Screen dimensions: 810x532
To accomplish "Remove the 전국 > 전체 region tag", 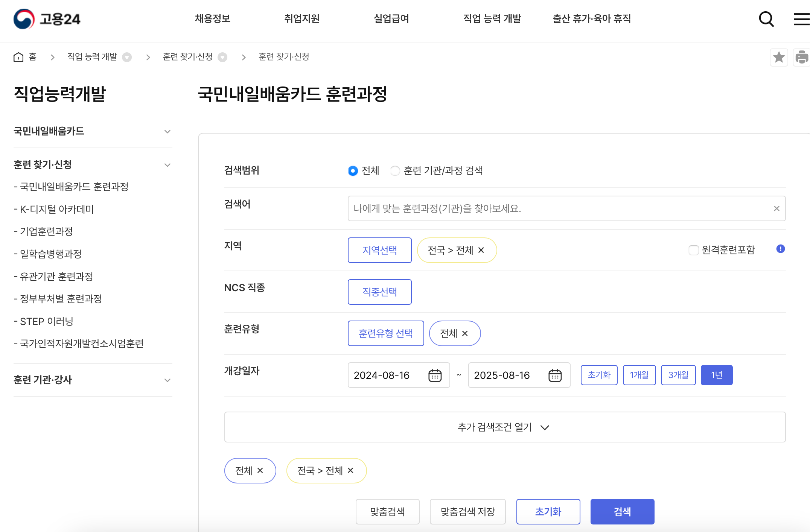I will 481,250.
